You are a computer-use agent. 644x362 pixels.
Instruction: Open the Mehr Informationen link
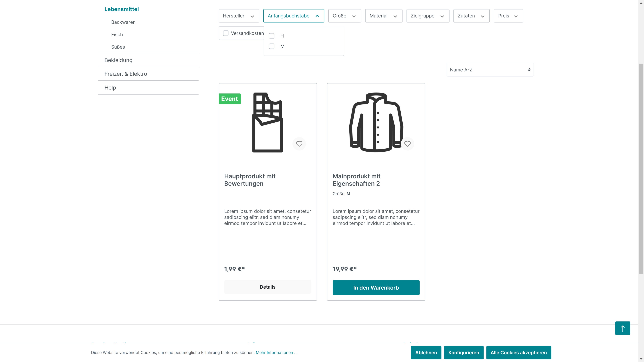click(x=276, y=353)
